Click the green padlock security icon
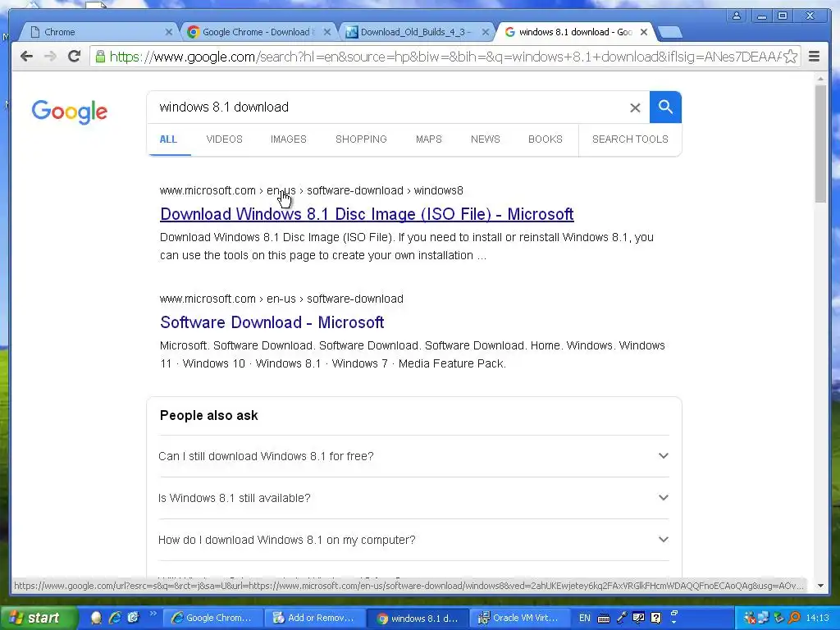The image size is (840, 630). pyautogui.click(x=99, y=57)
